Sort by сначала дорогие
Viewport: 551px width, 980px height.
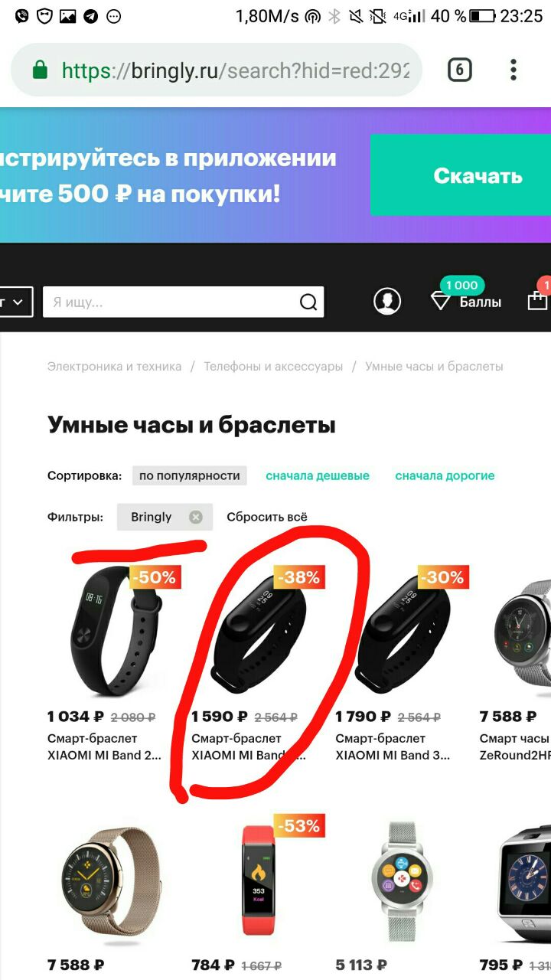tap(445, 475)
